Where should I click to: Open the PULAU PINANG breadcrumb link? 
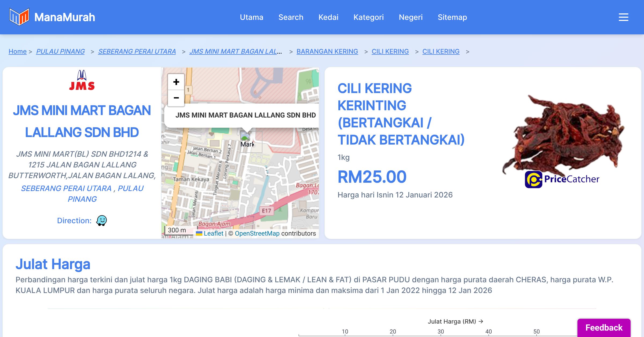click(60, 51)
